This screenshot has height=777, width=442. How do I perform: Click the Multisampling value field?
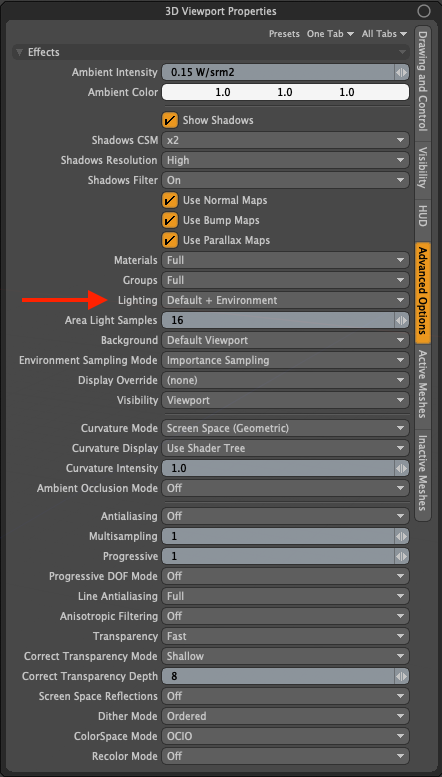(278, 536)
